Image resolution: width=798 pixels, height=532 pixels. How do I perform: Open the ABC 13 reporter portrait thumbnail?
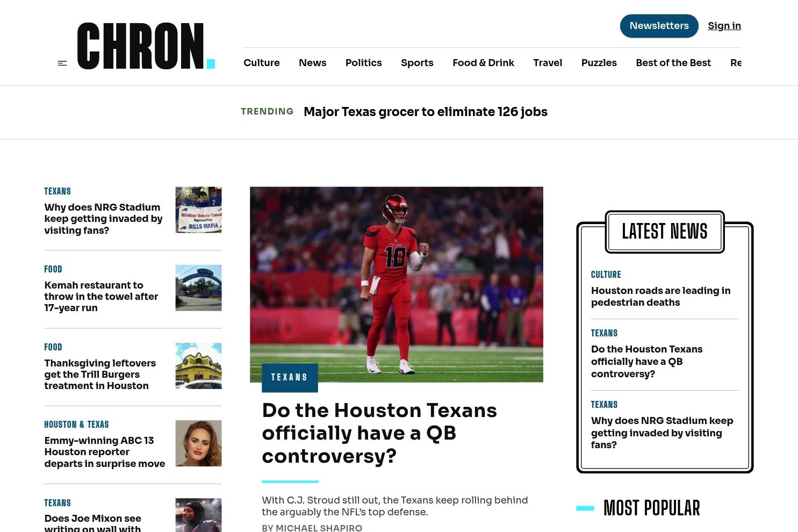(198, 443)
